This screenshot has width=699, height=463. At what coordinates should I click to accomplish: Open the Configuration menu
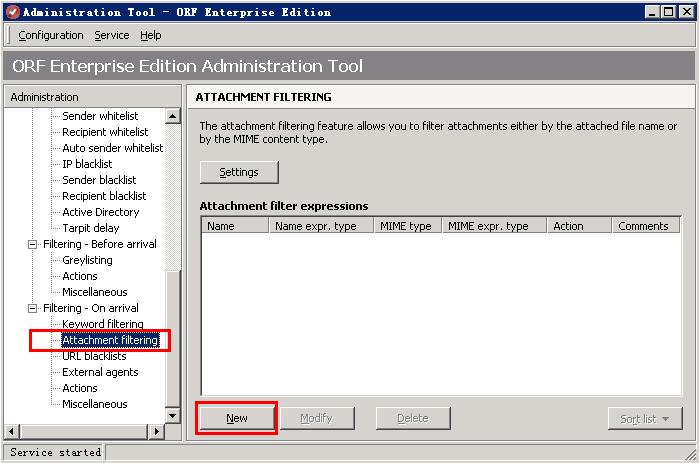(50, 35)
